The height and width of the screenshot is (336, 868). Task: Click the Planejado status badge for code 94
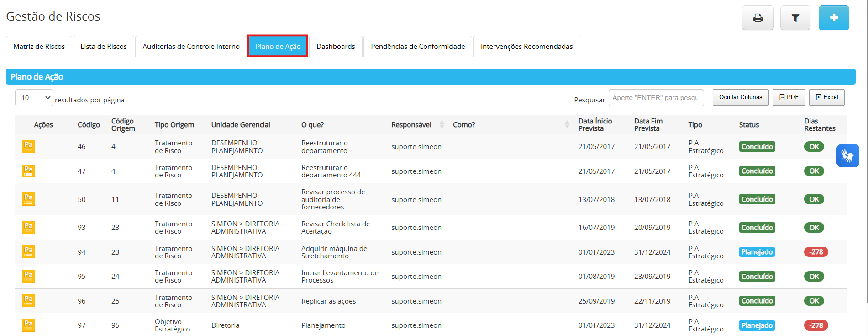coord(757,252)
